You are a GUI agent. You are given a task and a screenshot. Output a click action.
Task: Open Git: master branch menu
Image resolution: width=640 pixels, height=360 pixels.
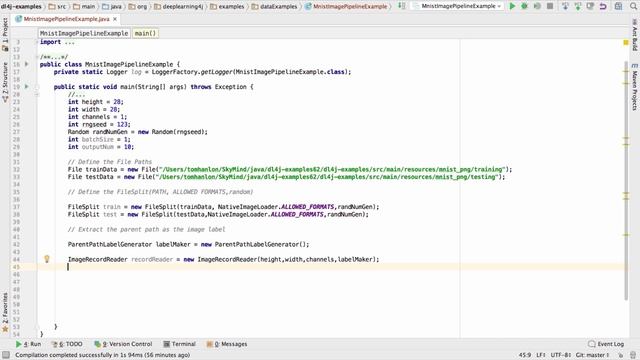click(592, 355)
